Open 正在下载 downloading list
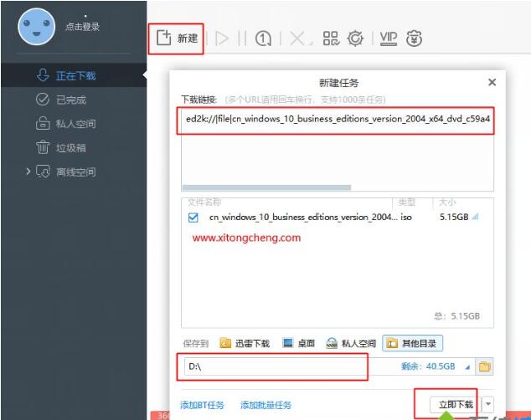The width and height of the screenshot is (531, 420). click(74, 75)
